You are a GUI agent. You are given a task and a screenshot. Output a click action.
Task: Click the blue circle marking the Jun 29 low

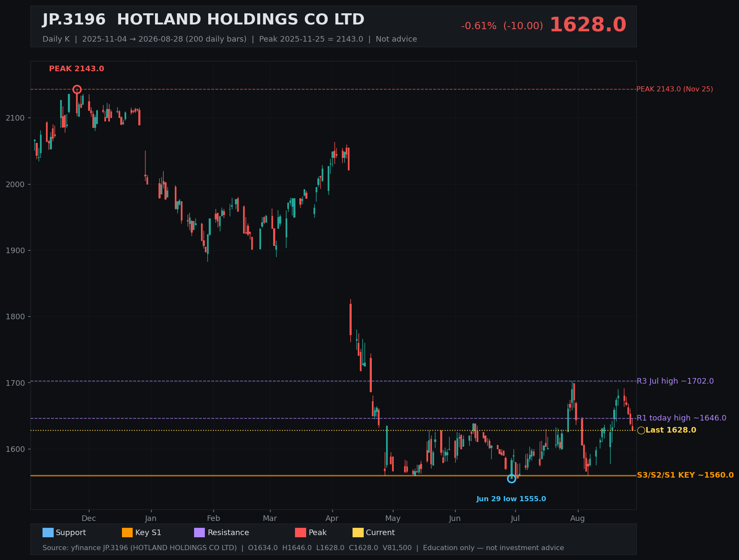511,478
